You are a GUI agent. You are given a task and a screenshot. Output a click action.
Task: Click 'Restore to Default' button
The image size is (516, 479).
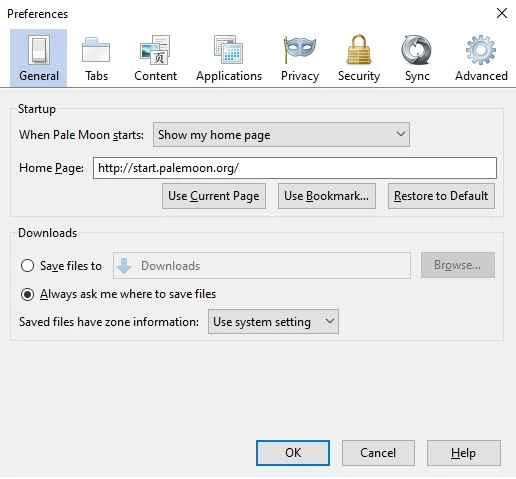[x=441, y=196]
